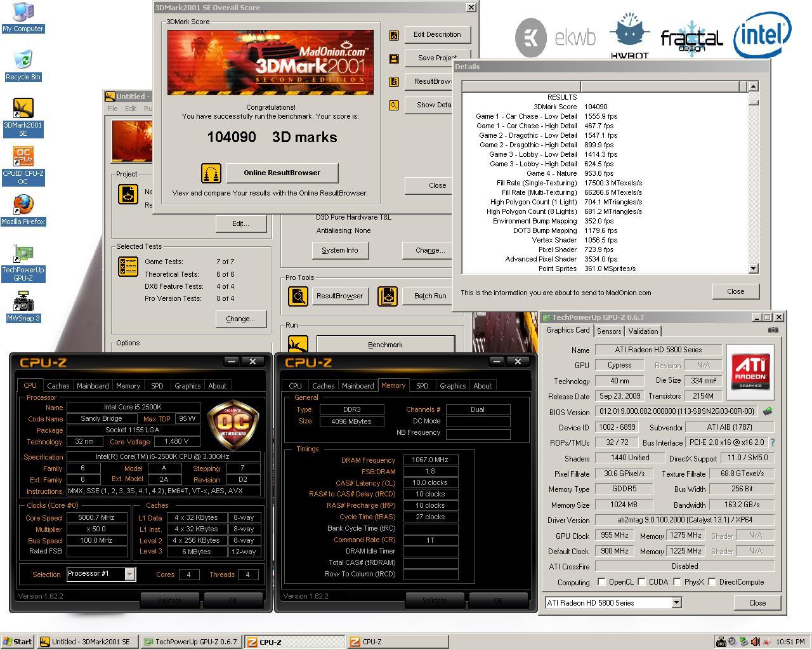
Task: Close the Details window with Close button
Action: 736,291
